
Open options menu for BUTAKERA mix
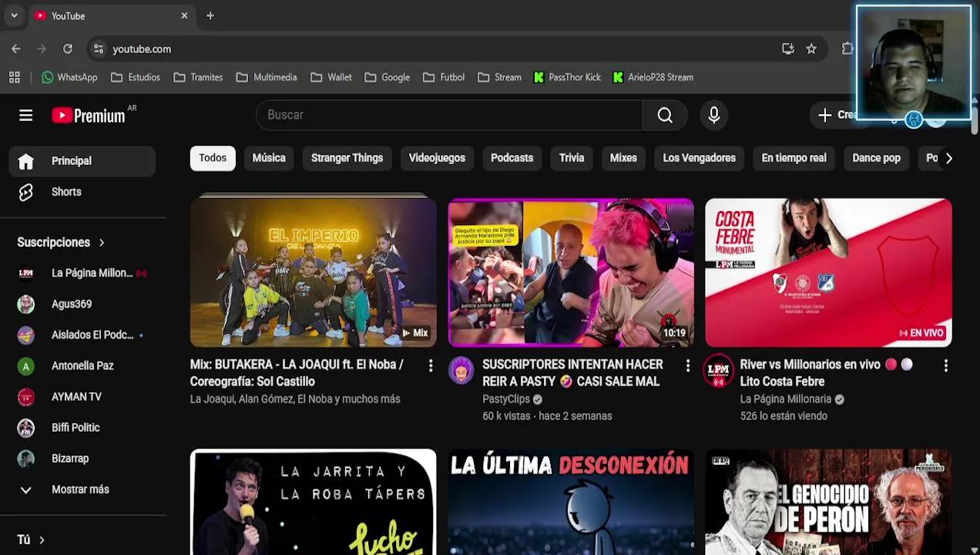point(431,366)
